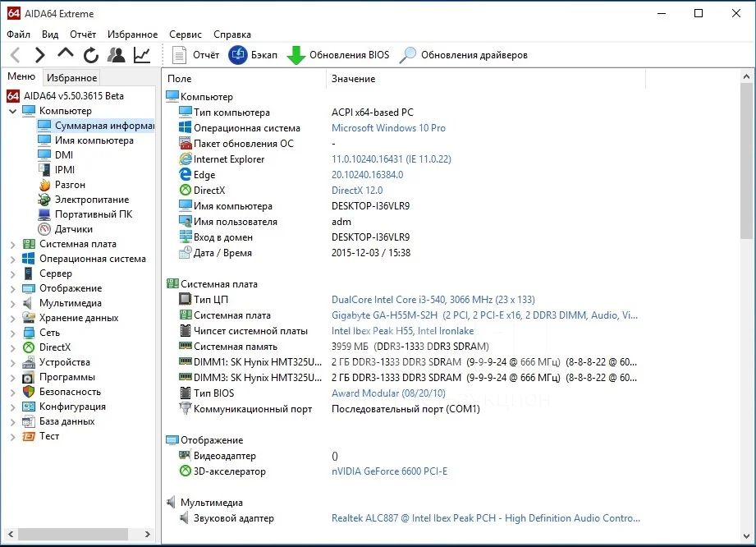Expand the Сеть tree node
This screenshot has height=547, width=756.
click(13, 333)
